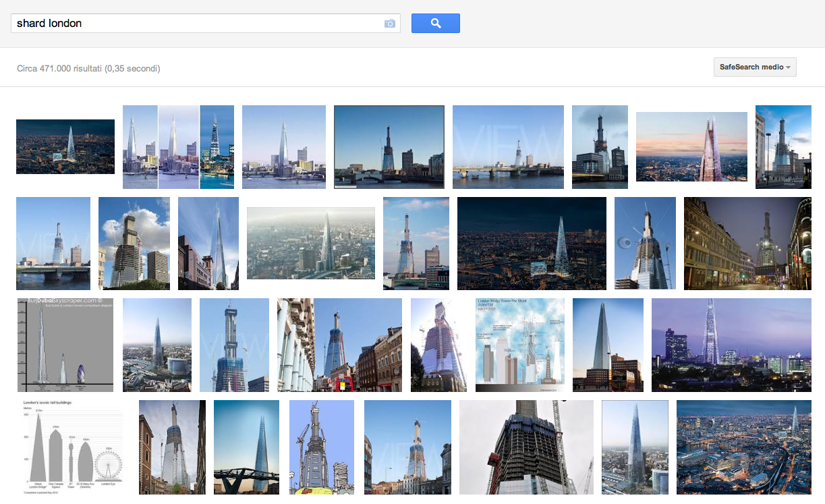Open the night street with lamps thumbnail
825x504 pixels.
[747, 243]
